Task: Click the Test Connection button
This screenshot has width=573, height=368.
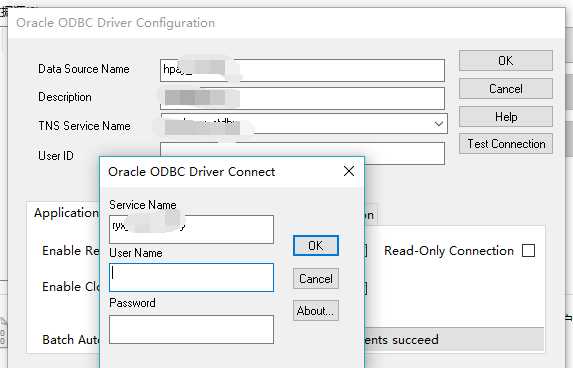Action: click(506, 144)
